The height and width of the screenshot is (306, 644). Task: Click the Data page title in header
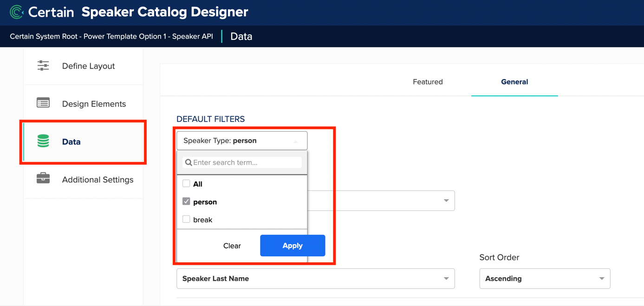click(241, 36)
